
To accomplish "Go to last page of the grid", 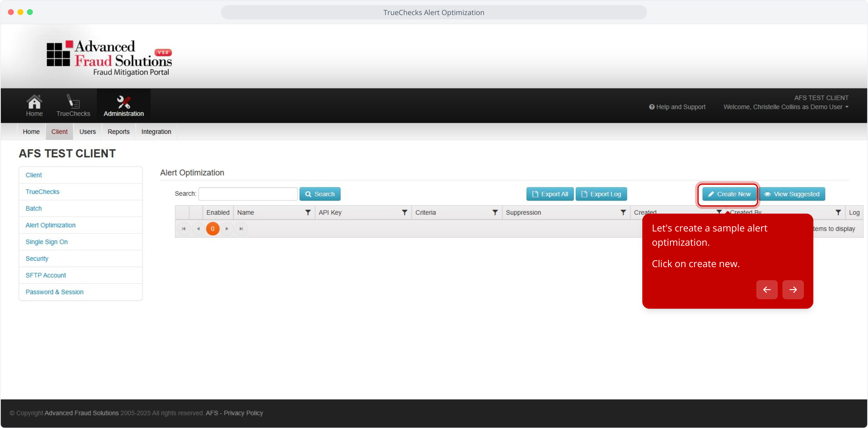I will pyautogui.click(x=241, y=229).
